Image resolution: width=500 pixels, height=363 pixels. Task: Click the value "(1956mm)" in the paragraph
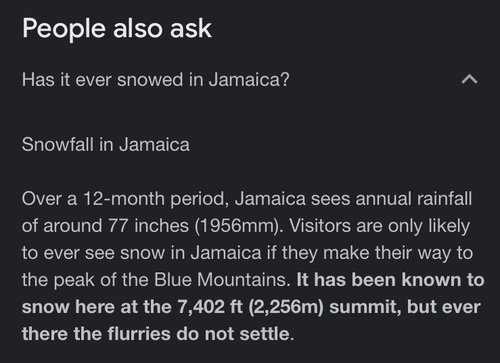[x=238, y=226]
